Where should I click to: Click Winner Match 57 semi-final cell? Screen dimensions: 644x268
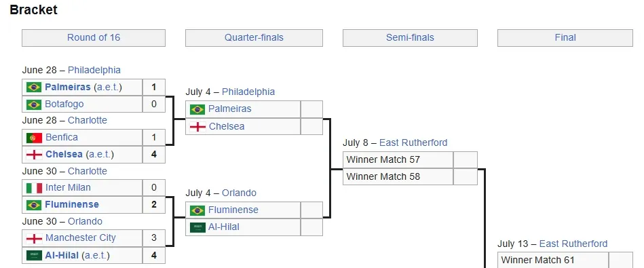(398, 159)
